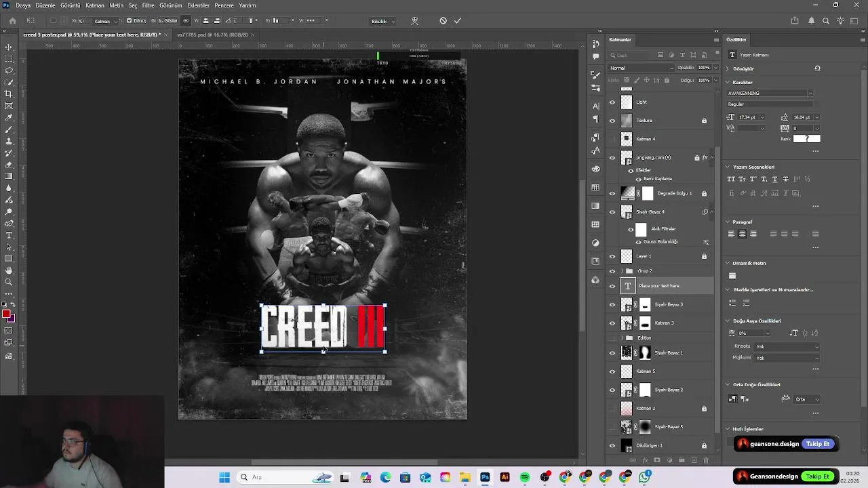868x488 pixels.
Task: Show the Katman 4 layer
Action: (612, 139)
